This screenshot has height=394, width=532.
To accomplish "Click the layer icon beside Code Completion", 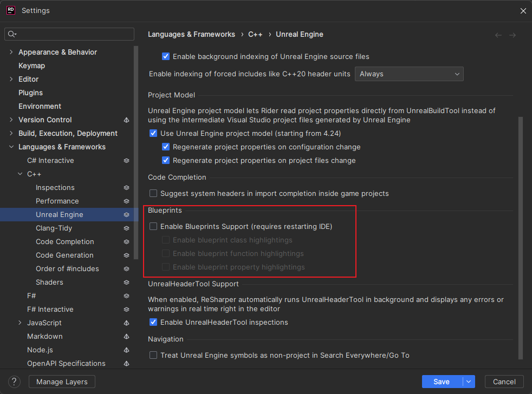I will coord(127,242).
